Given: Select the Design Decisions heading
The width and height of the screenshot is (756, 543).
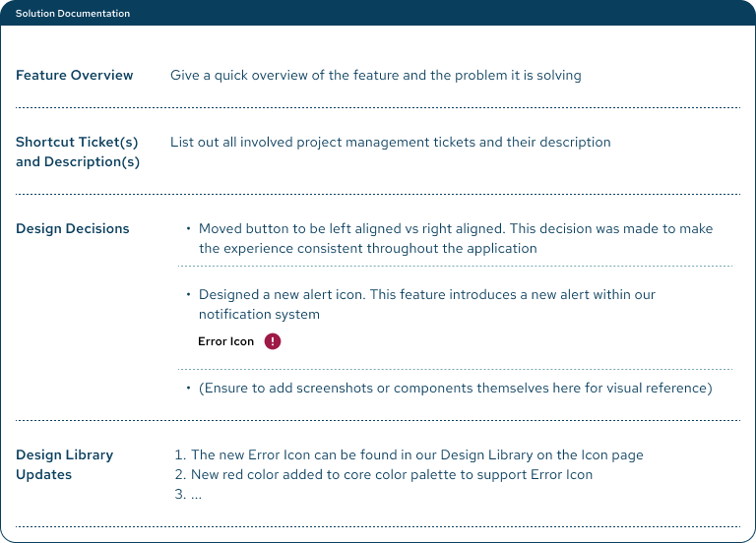Looking at the screenshot, I should (x=73, y=228).
